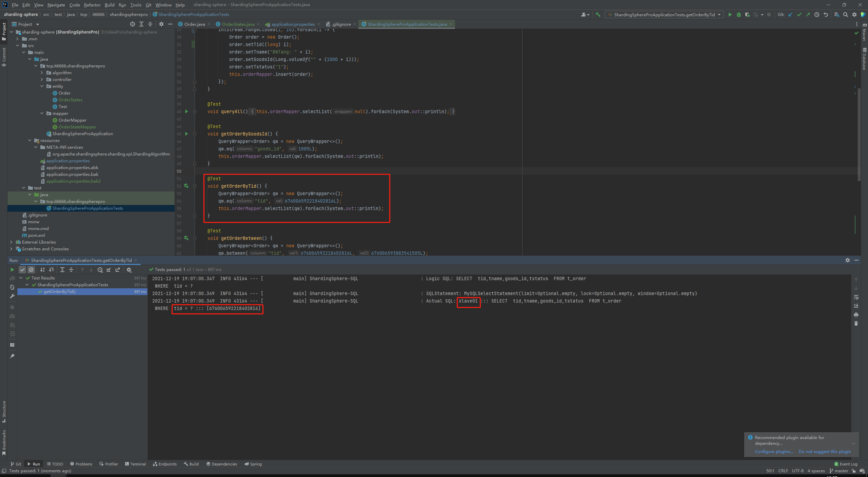The height and width of the screenshot is (477, 868).
Task: Open the Terminal tool window
Action: pos(135,464)
